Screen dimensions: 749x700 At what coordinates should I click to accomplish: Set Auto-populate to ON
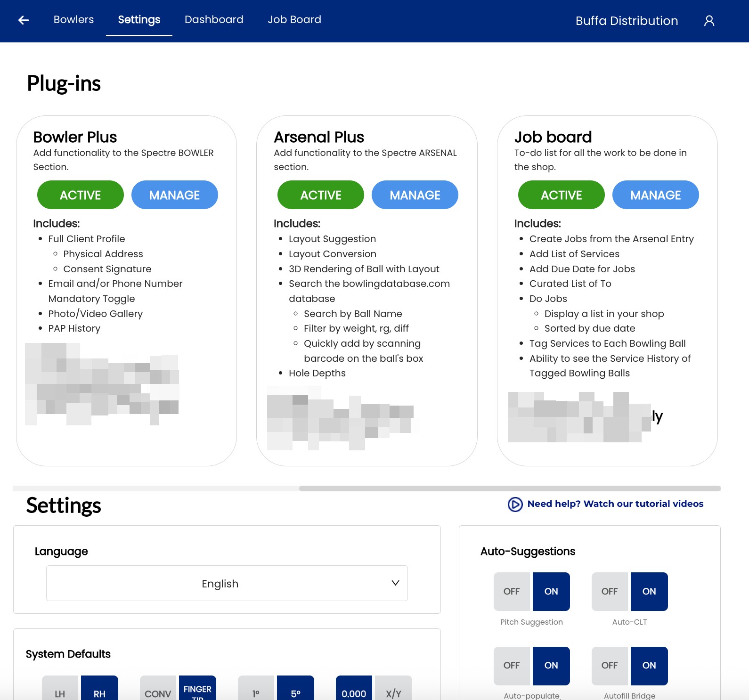pyautogui.click(x=551, y=666)
